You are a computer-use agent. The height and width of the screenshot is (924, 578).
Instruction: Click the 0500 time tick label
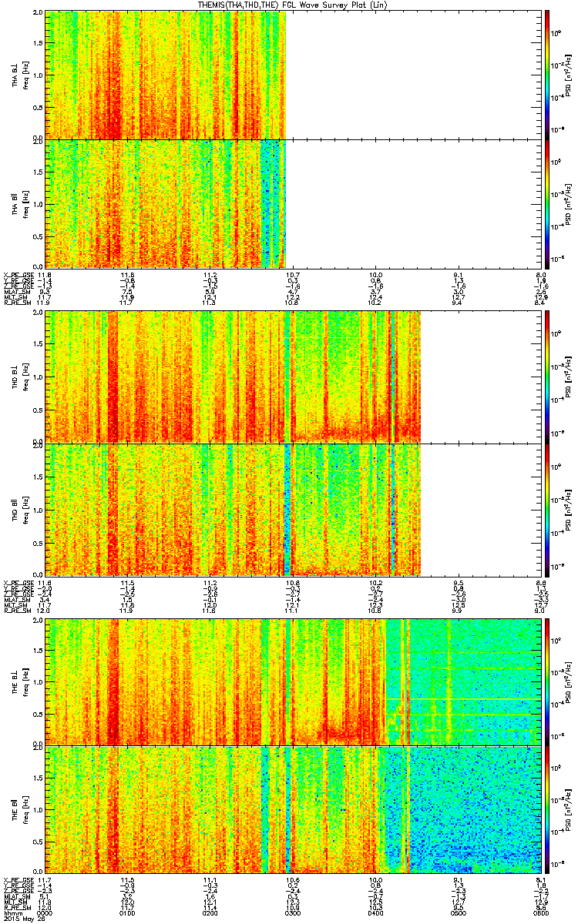coord(458,913)
